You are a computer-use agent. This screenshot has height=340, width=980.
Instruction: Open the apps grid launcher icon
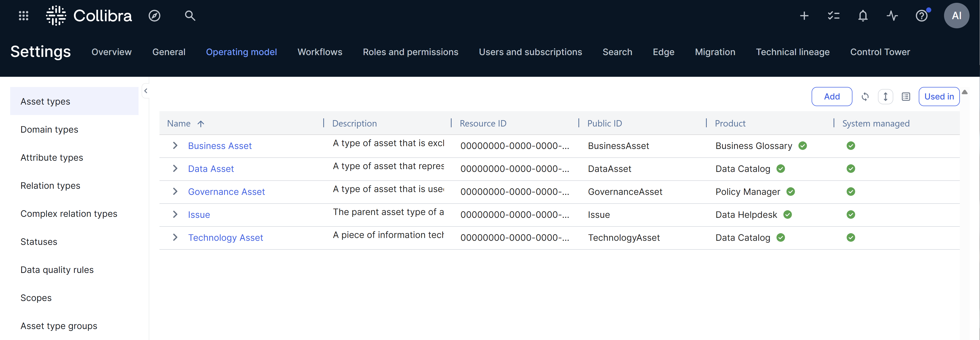pyautogui.click(x=23, y=16)
